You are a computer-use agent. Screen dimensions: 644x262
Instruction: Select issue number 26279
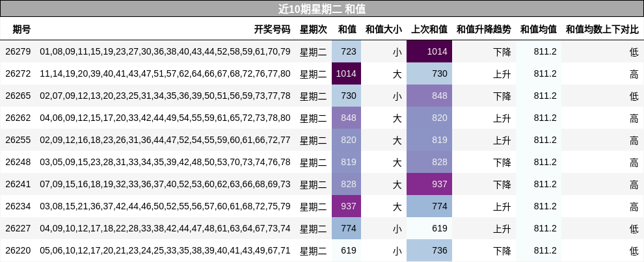(18, 52)
